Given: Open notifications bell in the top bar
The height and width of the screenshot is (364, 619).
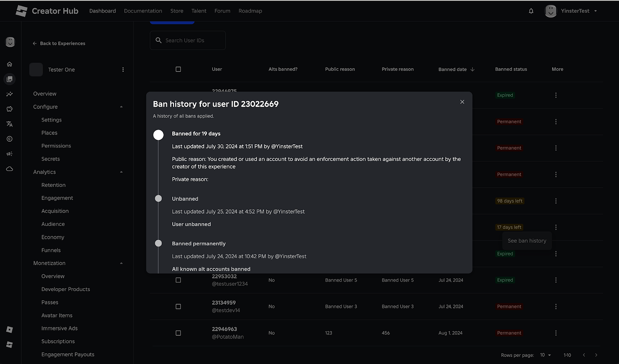Looking at the screenshot, I should (531, 11).
